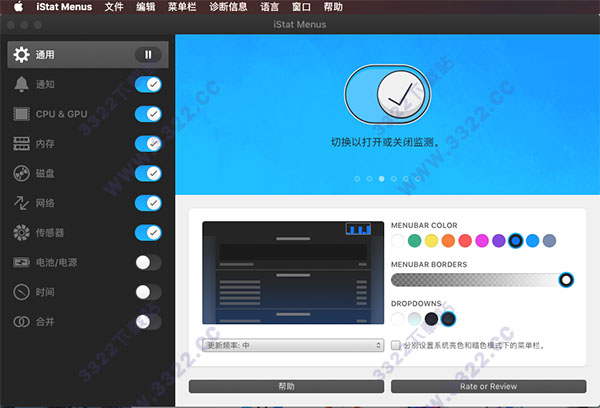Go to the fourth banner page dot

coord(394,179)
